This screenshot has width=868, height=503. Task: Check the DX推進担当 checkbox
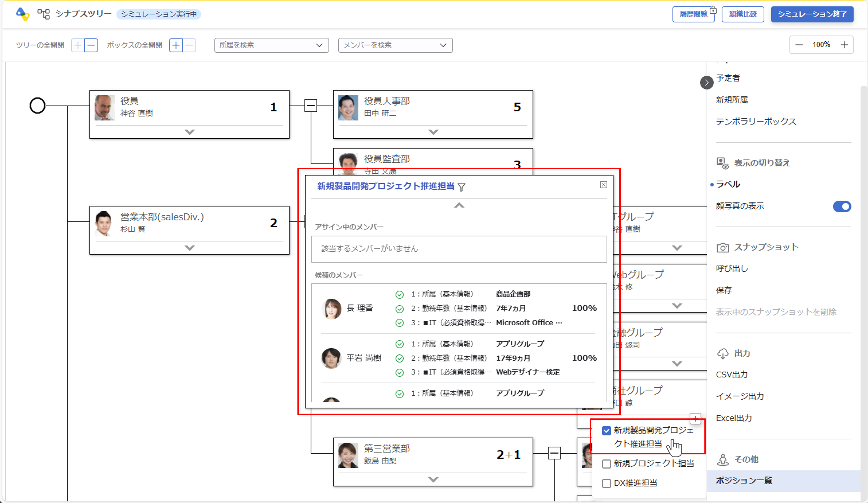tap(606, 483)
